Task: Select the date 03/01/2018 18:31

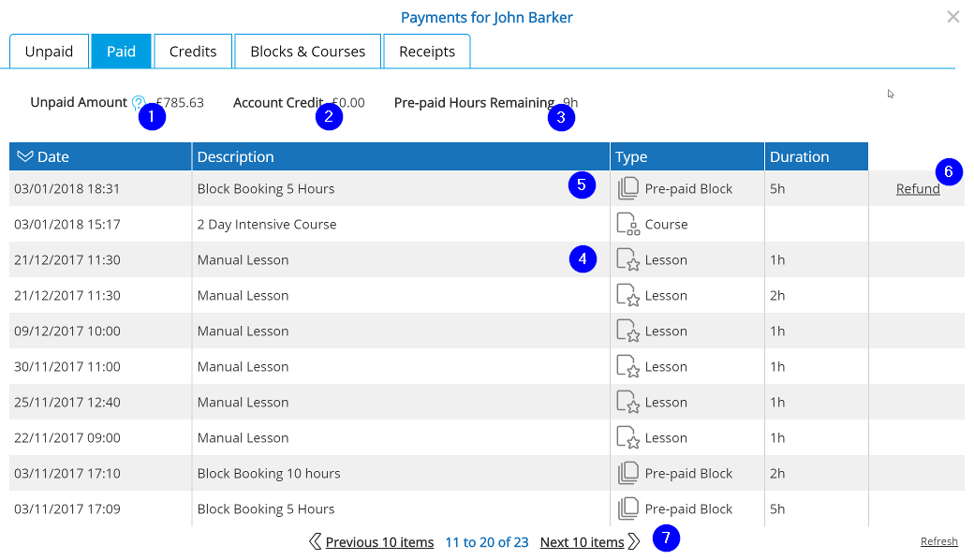Action: pos(67,189)
